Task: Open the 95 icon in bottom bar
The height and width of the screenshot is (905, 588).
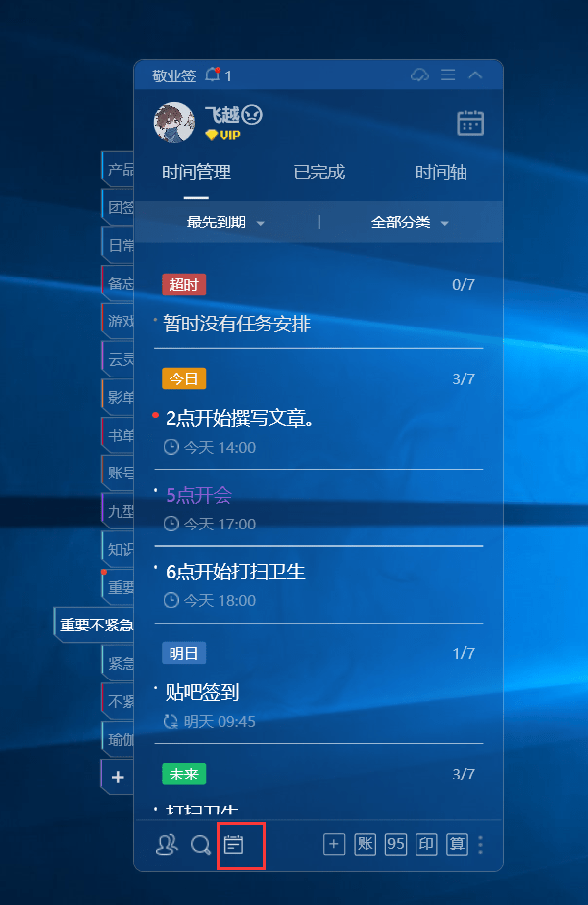Action: tap(395, 844)
